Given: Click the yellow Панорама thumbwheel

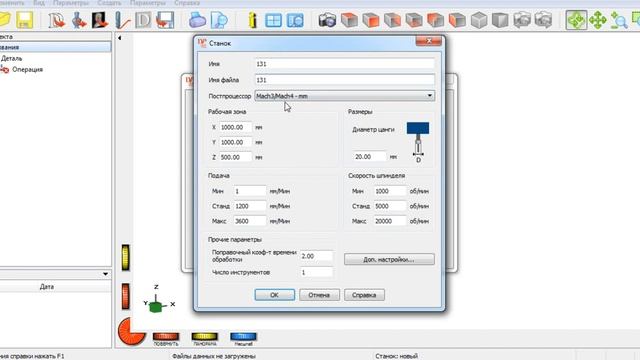Looking at the screenshot, I should coord(204,337).
